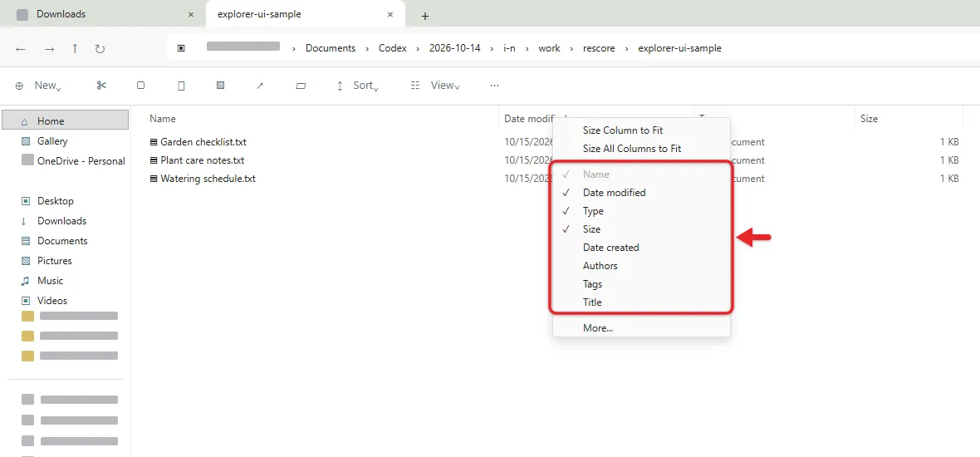Image resolution: width=980 pixels, height=457 pixels.
Task: Expand chevron after work in address bar
Action: click(572, 48)
